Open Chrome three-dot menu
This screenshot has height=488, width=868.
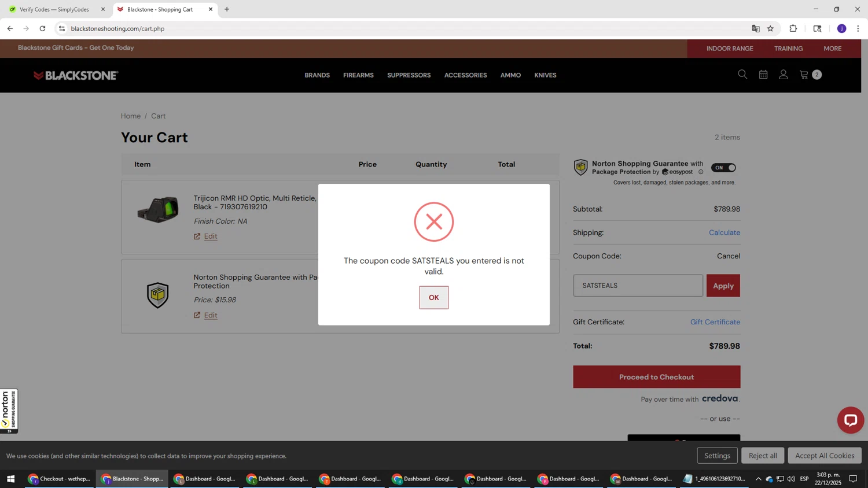pyautogui.click(x=858, y=28)
